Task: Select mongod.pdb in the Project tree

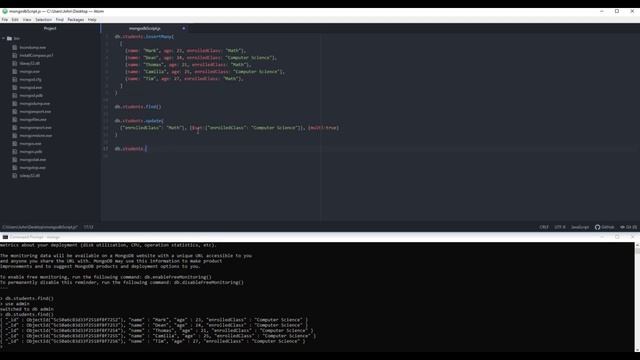Action: (31, 96)
